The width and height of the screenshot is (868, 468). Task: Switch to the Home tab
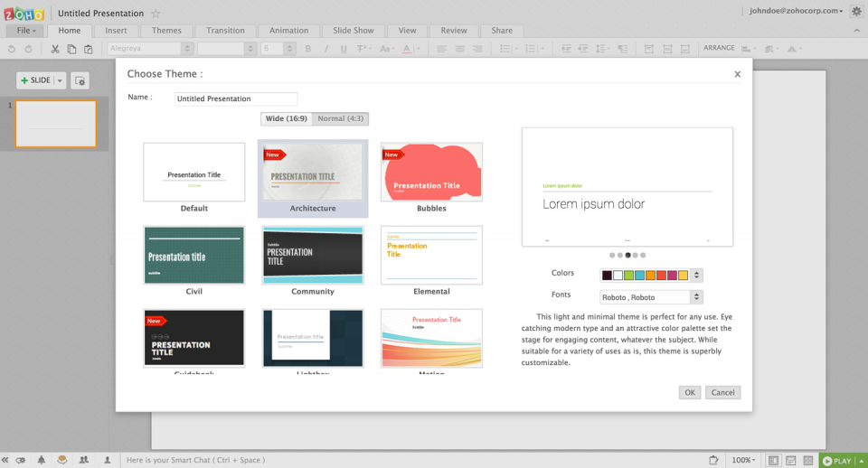(x=70, y=31)
